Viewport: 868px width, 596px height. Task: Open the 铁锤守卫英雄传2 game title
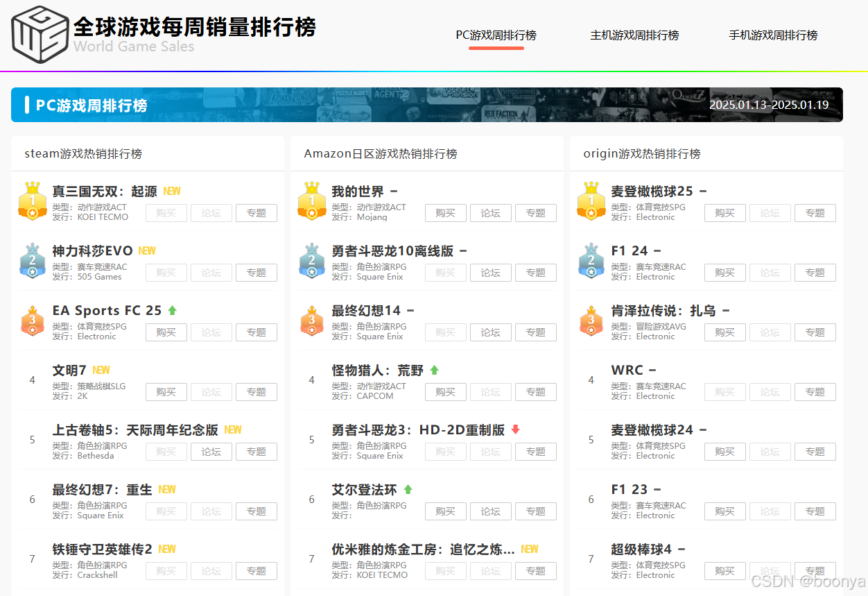tap(102, 550)
